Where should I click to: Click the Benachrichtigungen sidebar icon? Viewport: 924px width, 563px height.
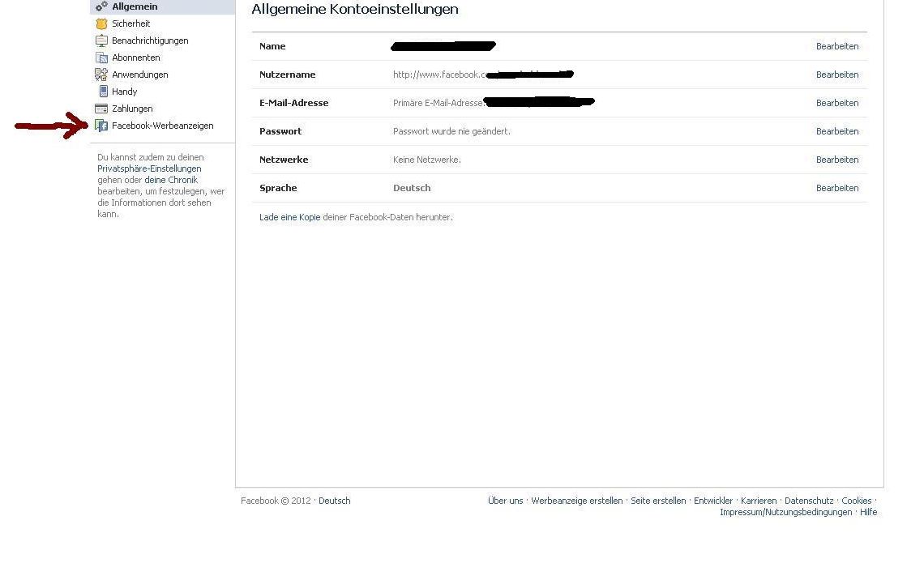[x=101, y=41]
